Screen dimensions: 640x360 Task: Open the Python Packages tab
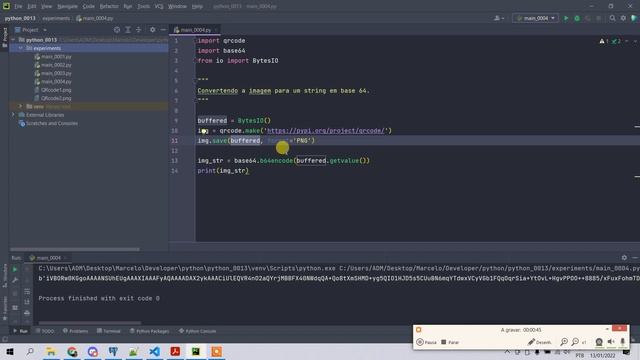(149, 331)
